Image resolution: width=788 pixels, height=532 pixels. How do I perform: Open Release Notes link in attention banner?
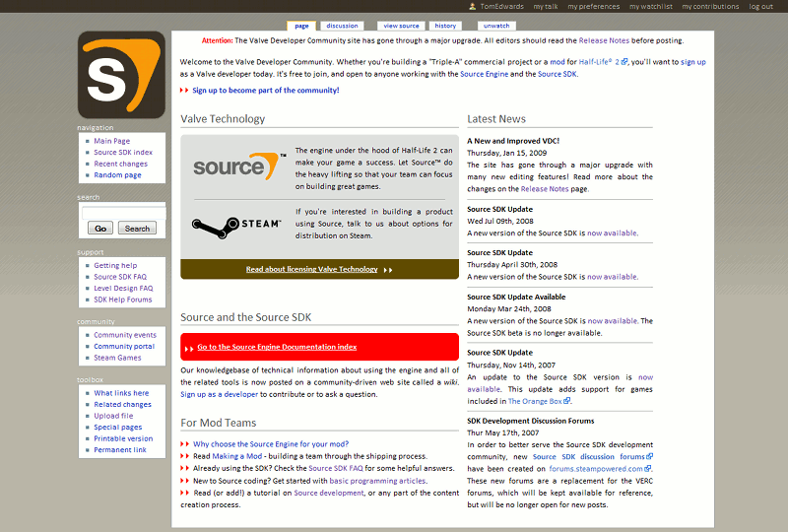click(604, 40)
